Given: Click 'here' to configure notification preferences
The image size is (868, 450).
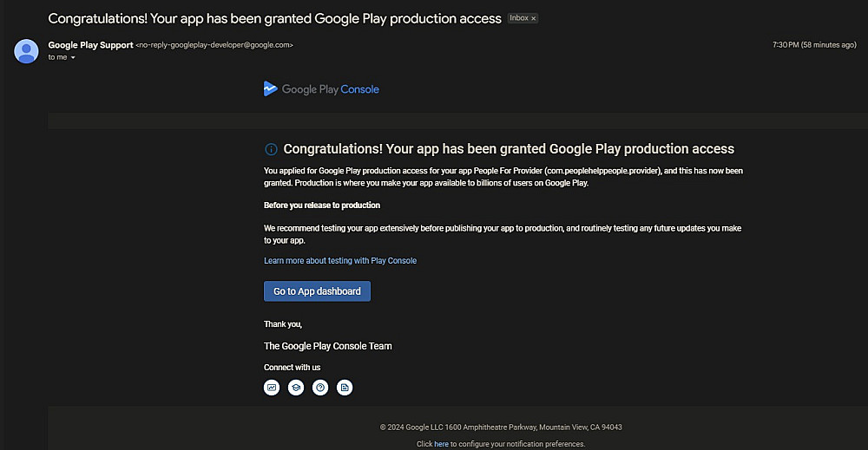Looking at the screenshot, I should 441,444.
